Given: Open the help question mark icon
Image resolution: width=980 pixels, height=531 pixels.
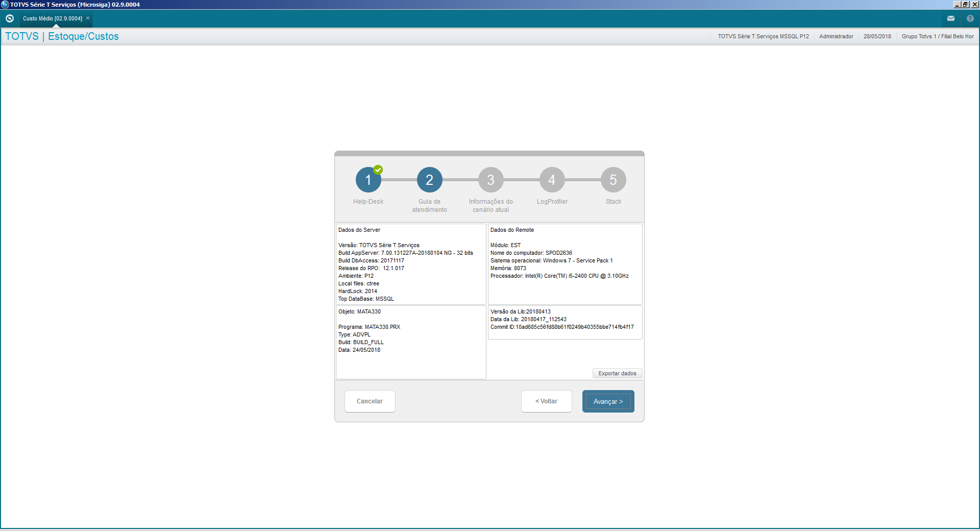Looking at the screenshot, I should tap(970, 18).
